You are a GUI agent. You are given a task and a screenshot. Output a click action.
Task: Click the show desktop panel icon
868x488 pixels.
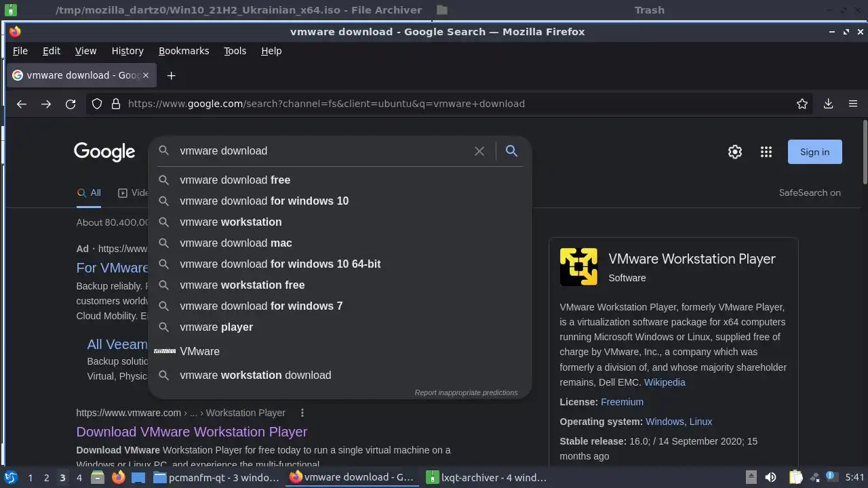tap(138, 477)
